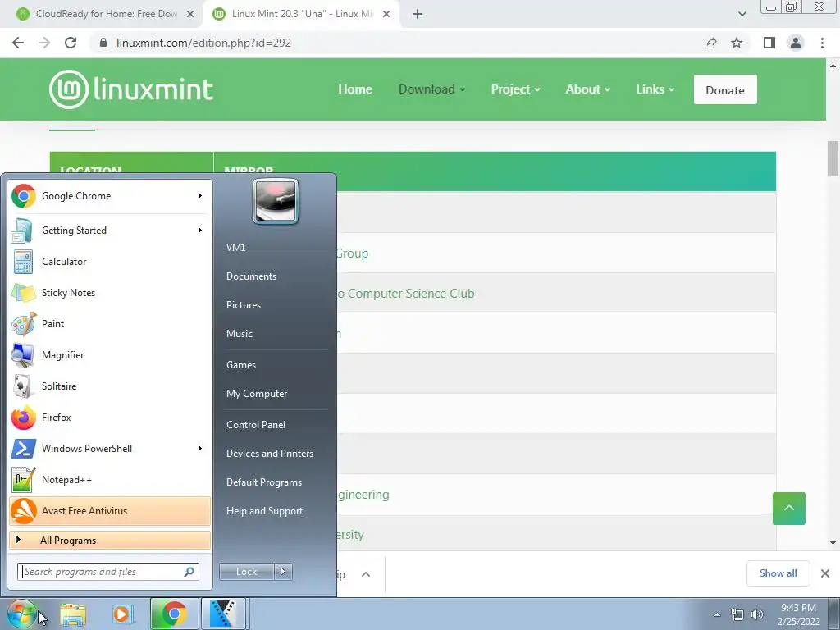Open Default Programs
840x630 pixels.
coord(263,482)
